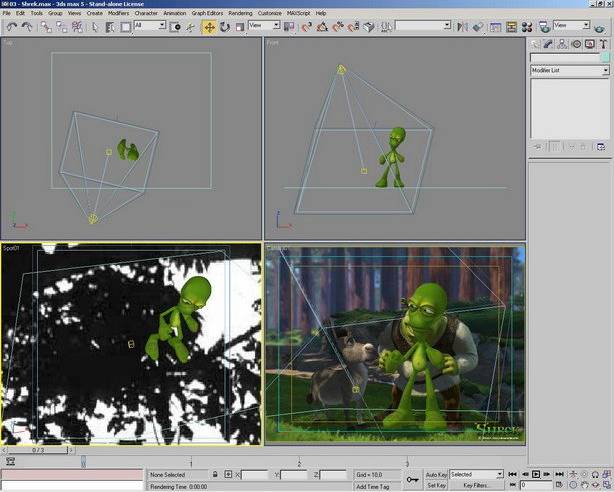Toggle Percent Snap
614x492 pixels.
click(x=338, y=27)
